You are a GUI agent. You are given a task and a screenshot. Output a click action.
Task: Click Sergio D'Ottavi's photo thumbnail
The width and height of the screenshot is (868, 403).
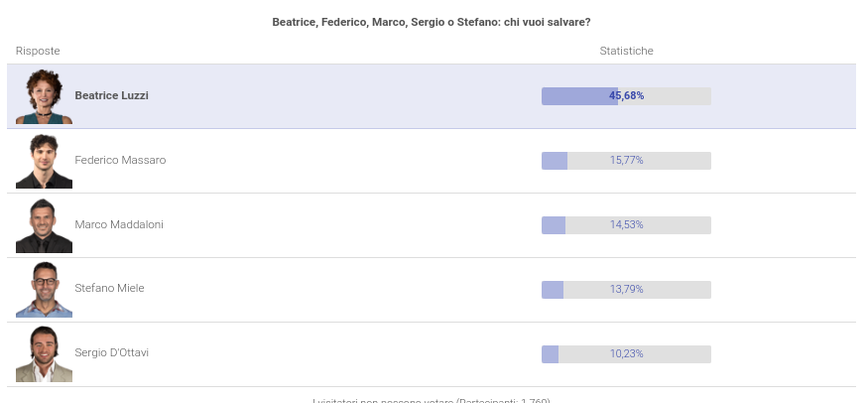click(44, 353)
